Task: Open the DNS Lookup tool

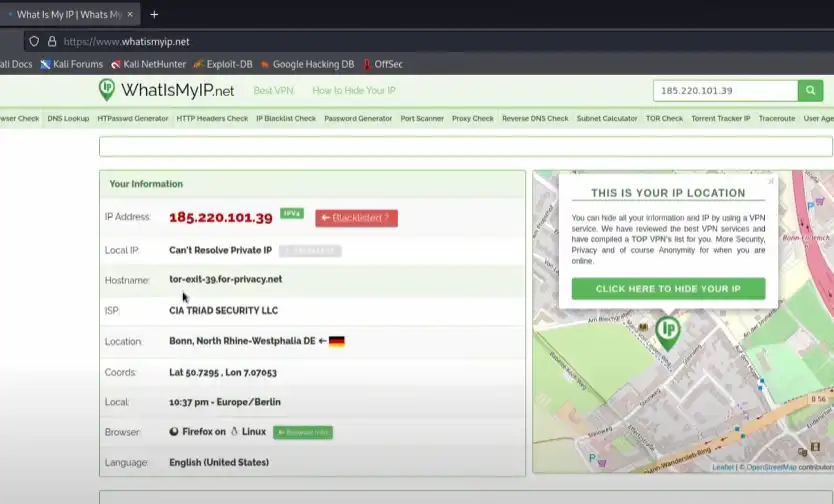Action: tap(68, 119)
